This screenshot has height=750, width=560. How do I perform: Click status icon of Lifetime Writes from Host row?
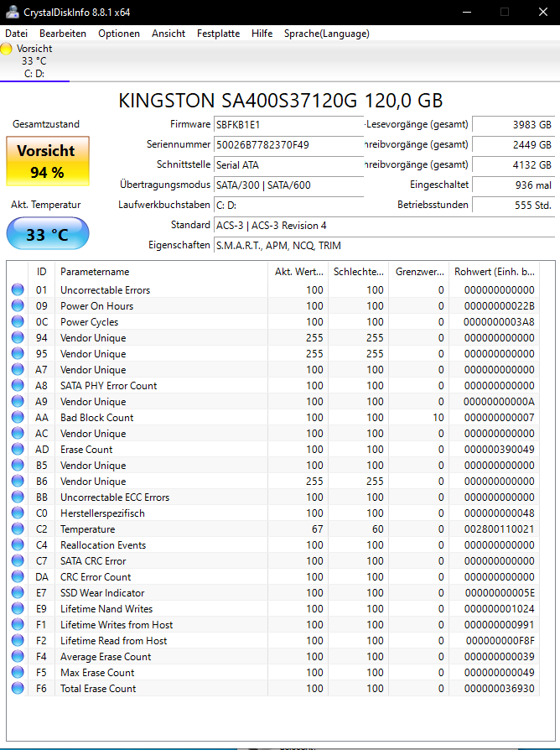click(x=18, y=624)
